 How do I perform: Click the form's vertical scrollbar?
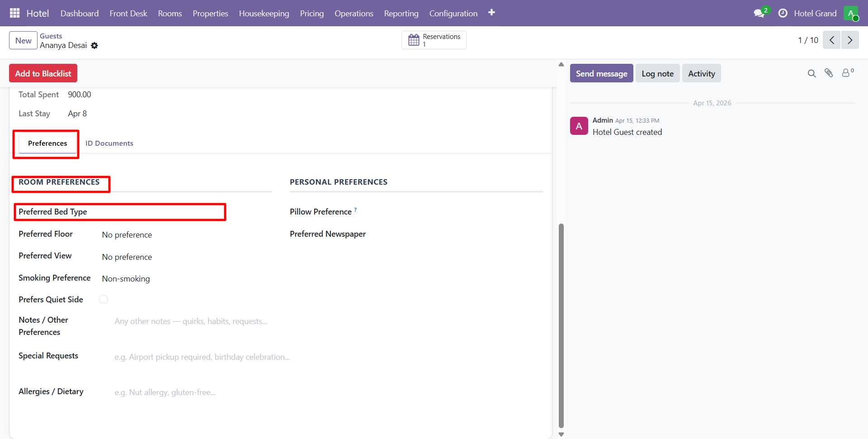[561, 326]
